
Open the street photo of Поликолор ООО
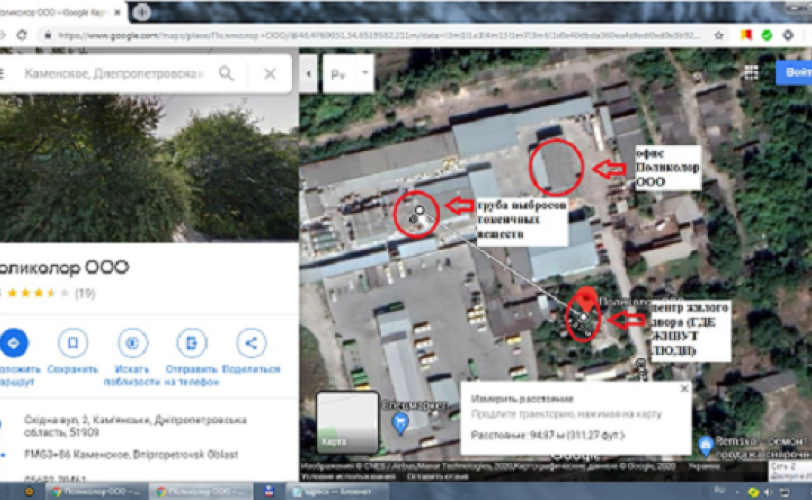(x=149, y=168)
